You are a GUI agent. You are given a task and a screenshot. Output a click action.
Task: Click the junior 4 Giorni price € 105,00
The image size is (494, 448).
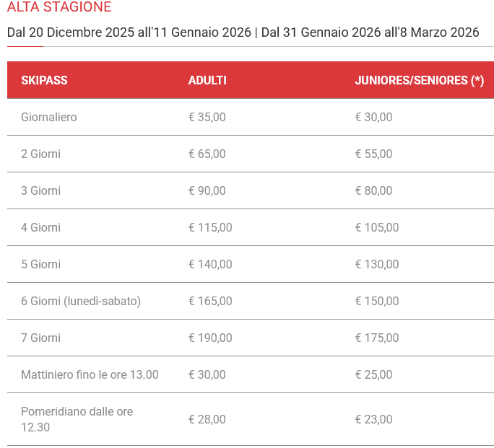(x=376, y=227)
